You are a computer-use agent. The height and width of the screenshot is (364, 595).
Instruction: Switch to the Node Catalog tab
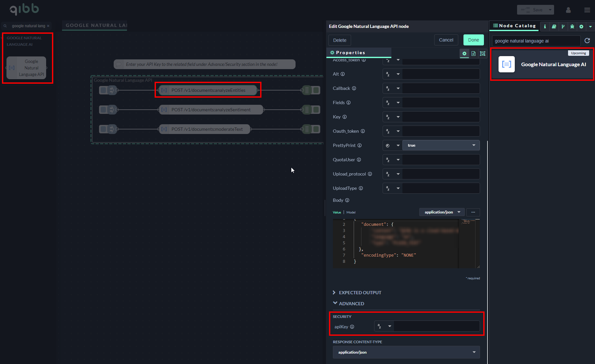tap(514, 26)
